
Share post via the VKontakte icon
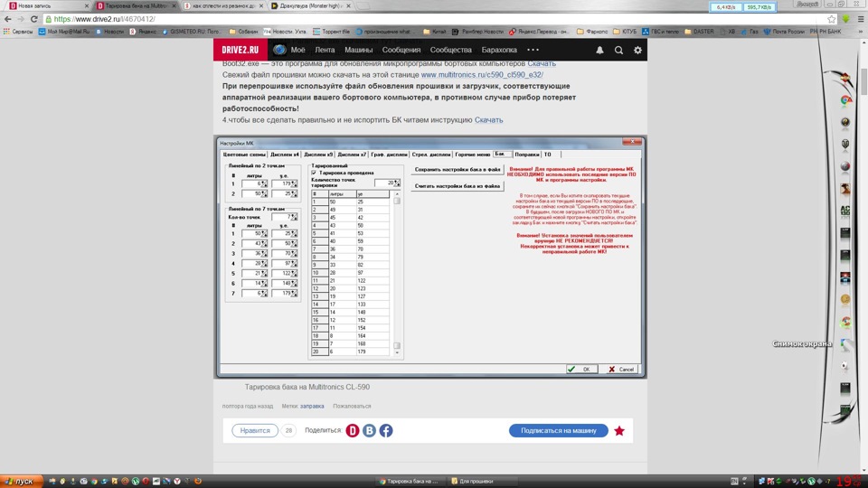pos(369,430)
